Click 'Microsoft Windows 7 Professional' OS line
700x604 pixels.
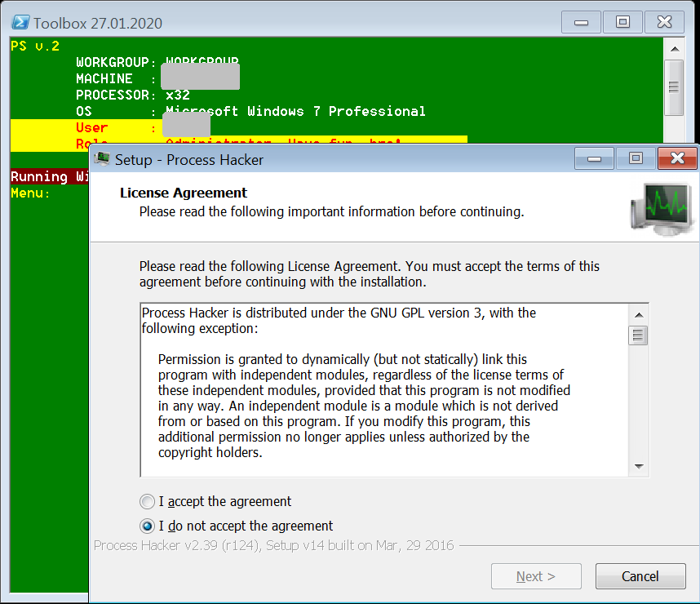pos(295,111)
